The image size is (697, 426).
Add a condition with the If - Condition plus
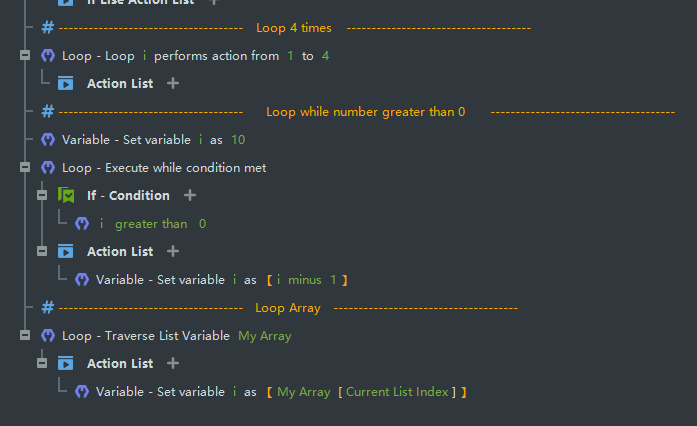(x=190, y=196)
